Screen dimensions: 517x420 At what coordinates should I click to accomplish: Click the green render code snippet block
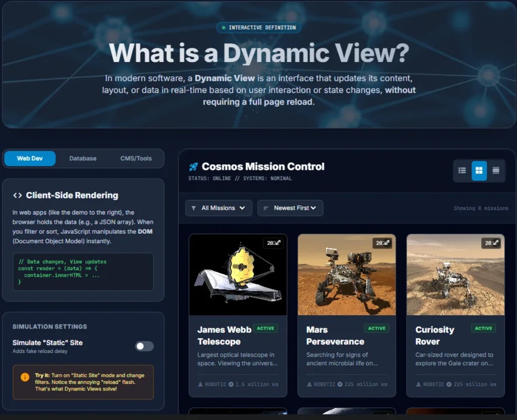tap(83, 272)
